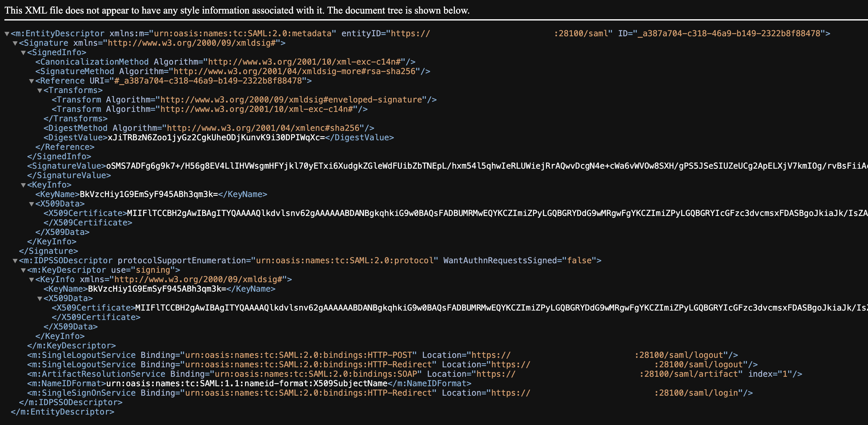Click the SignatureValue oSMS7ADFg6g9k7 text
Screen dimensions: 868x425
point(487,166)
